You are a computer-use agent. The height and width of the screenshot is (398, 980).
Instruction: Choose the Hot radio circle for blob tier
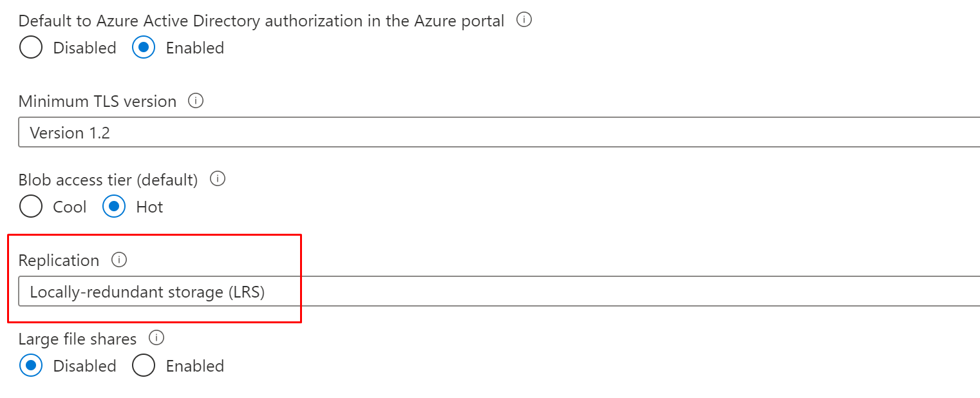[x=114, y=207]
